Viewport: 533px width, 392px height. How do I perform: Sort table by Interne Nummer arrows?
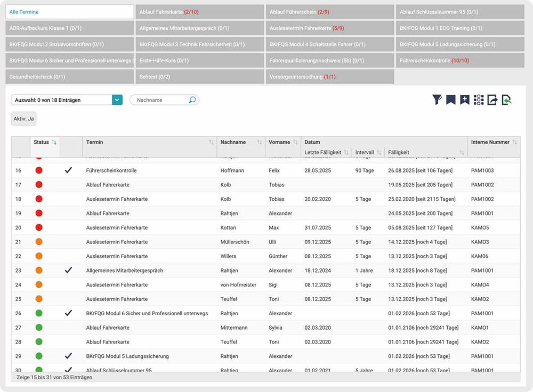point(514,142)
